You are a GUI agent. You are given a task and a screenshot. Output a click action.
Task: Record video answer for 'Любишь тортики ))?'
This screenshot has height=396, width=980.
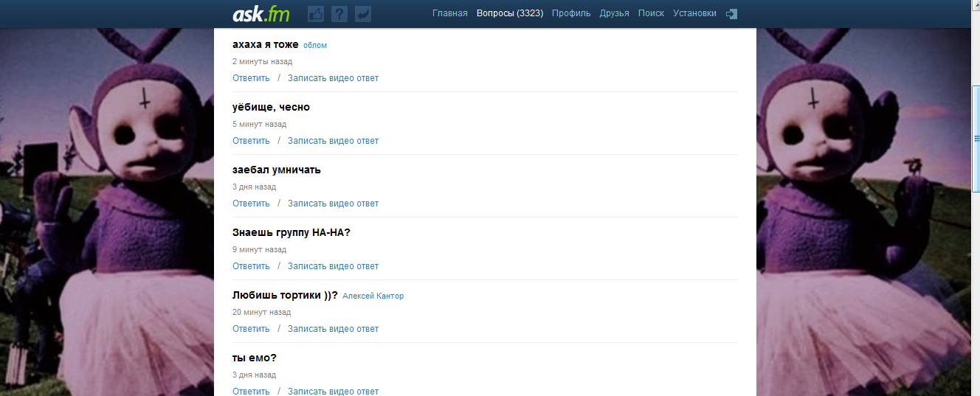coord(333,329)
